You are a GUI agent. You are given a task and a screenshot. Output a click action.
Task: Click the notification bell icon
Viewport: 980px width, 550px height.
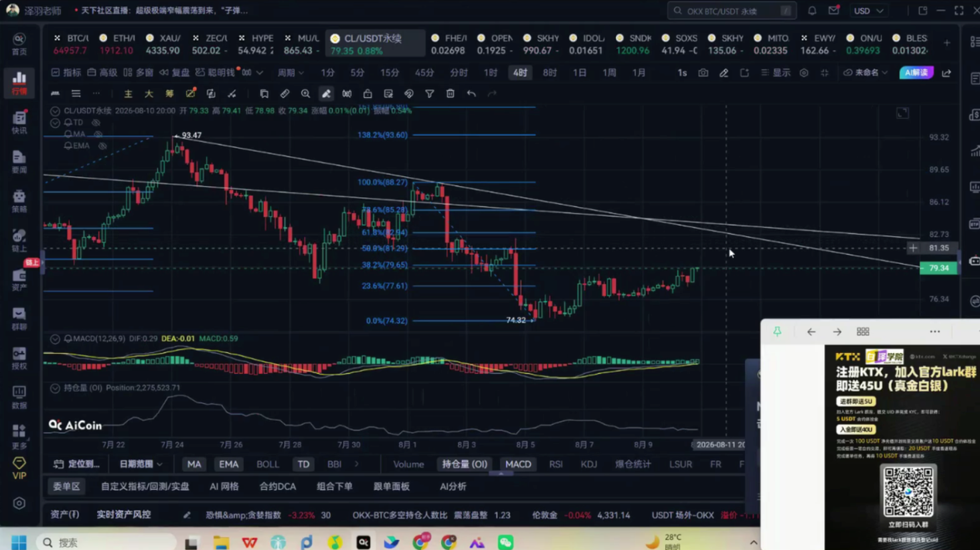coord(812,11)
